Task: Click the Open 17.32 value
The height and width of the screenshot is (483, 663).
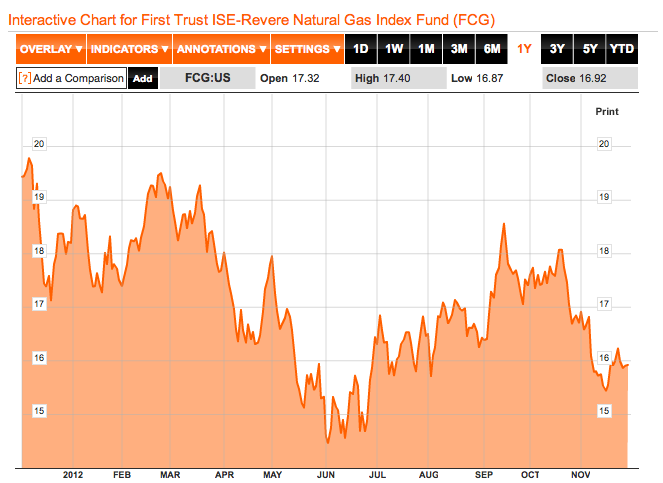Action: coord(290,78)
